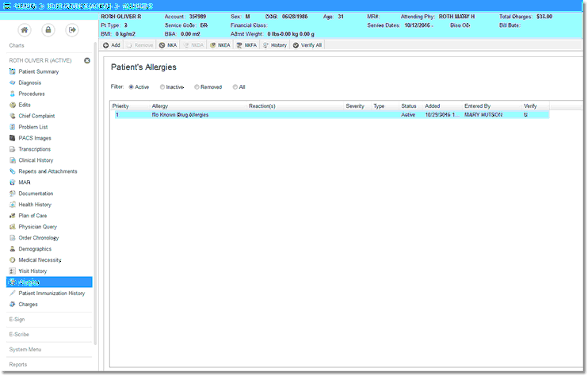Click the NKFA toolbar button
588x376 pixels.
click(x=246, y=45)
